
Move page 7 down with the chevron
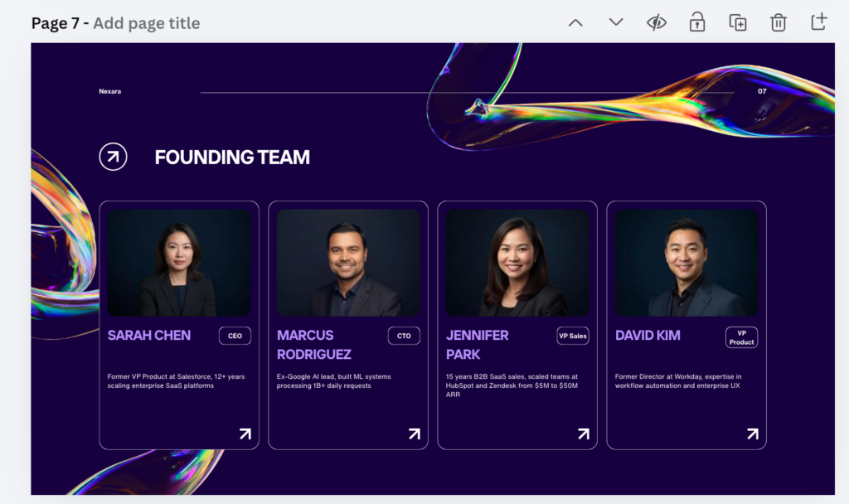615,22
